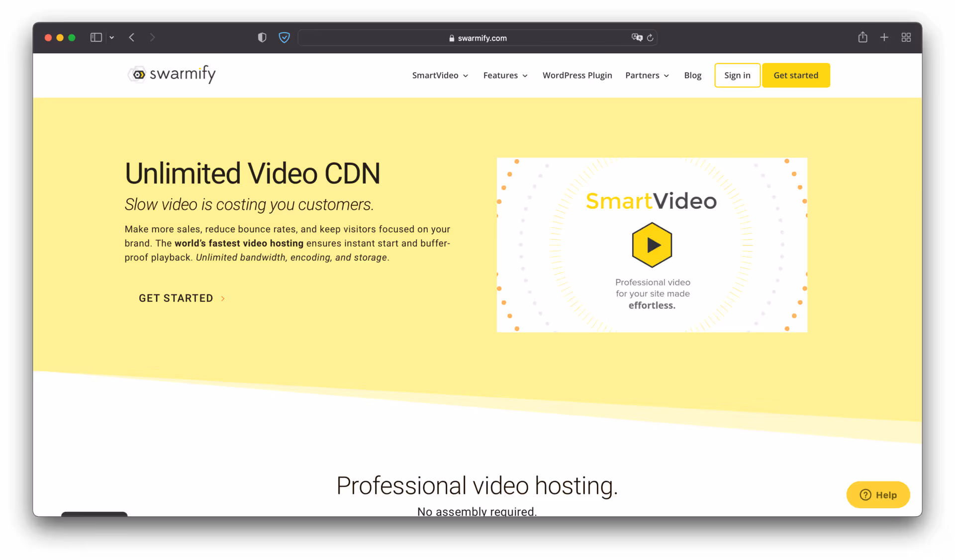
Task: Open the Safari share icon
Action: [862, 37]
